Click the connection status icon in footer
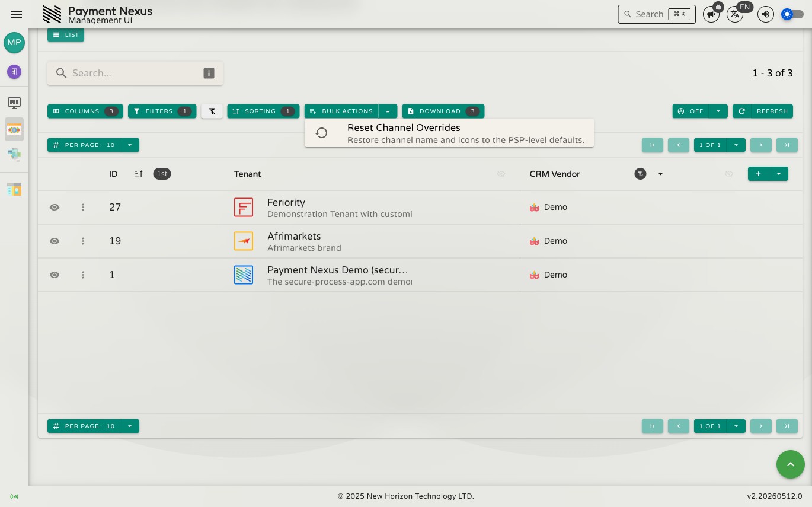This screenshot has width=812, height=507. pyautogui.click(x=14, y=496)
